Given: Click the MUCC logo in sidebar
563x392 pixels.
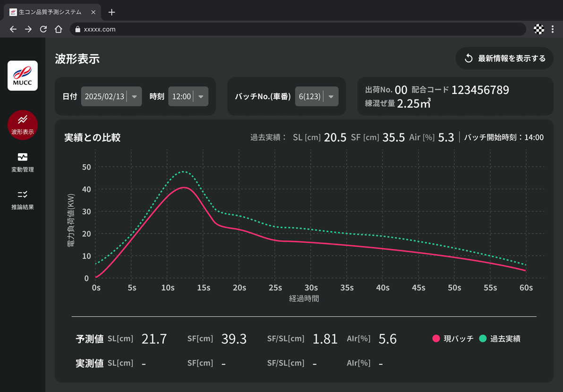Looking at the screenshot, I should point(23,75).
